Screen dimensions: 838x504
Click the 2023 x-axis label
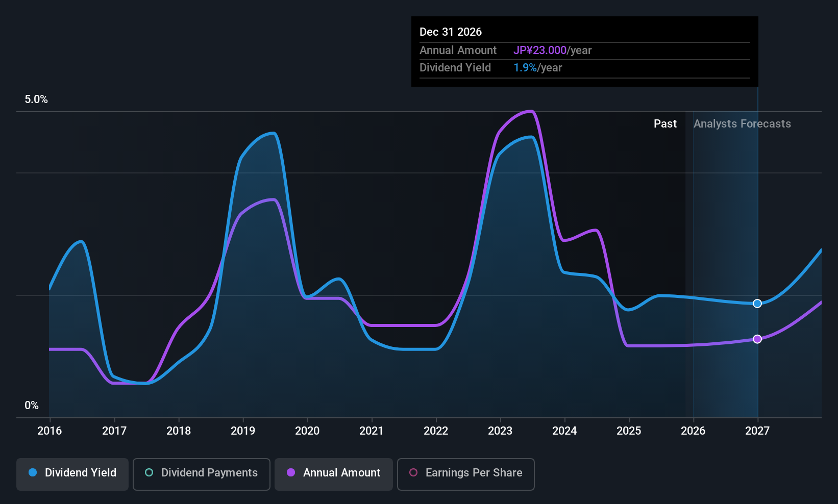[x=500, y=431]
